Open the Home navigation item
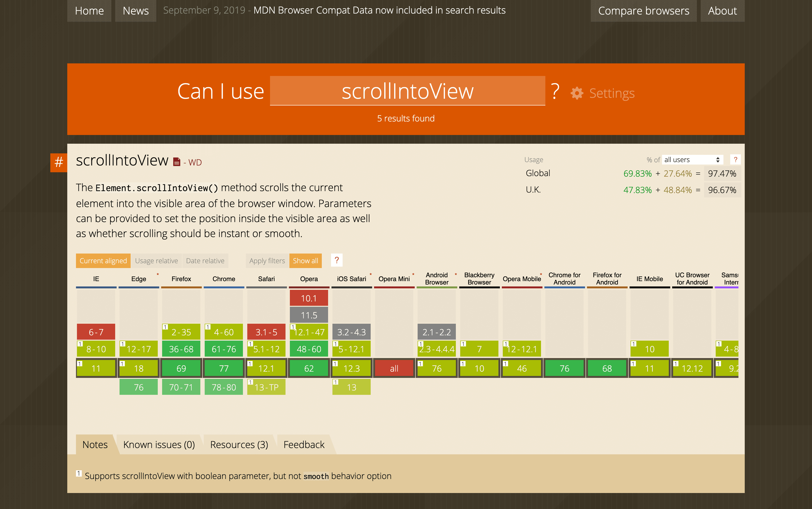Viewport: 812px width, 509px height. pos(89,11)
